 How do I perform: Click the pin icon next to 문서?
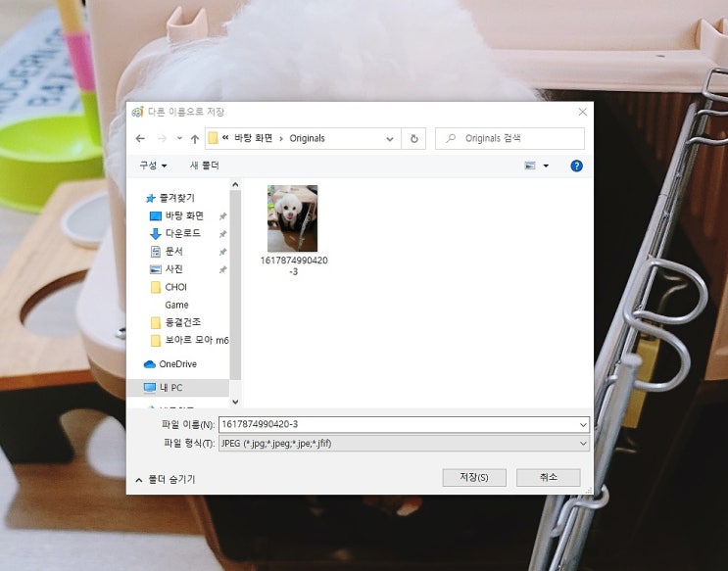pyautogui.click(x=222, y=252)
